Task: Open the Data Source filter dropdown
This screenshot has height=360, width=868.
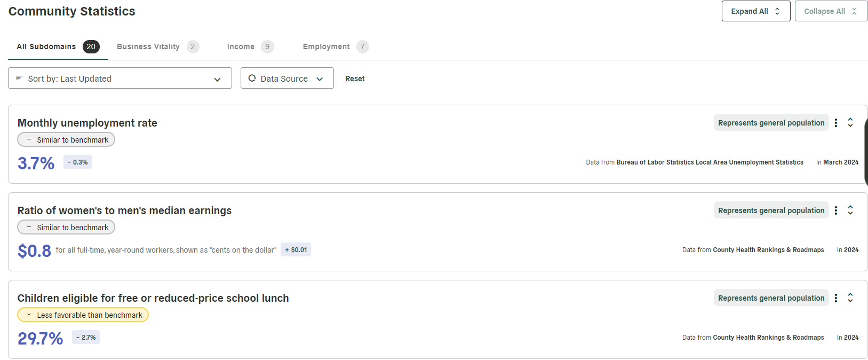Action: (x=287, y=78)
